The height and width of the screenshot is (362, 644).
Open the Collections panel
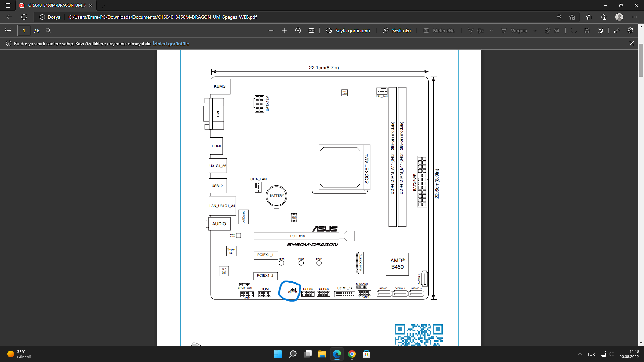click(x=604, y=17)
